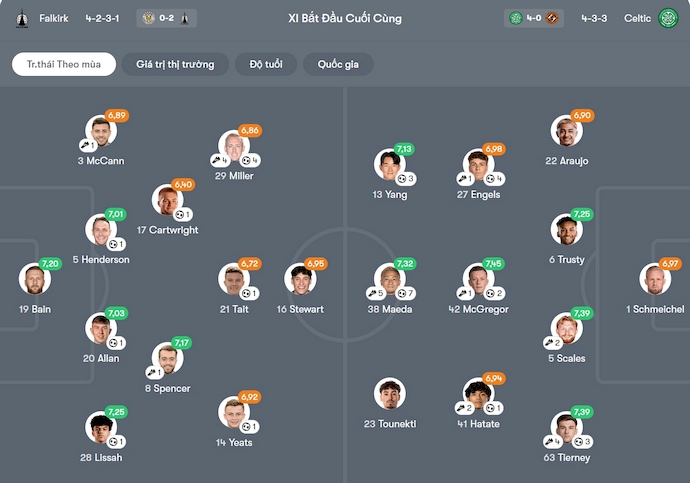Viewport: 690px width, 483px height.
Task: Select the Tr.thái Theo mùa tab
Action: 64,64
